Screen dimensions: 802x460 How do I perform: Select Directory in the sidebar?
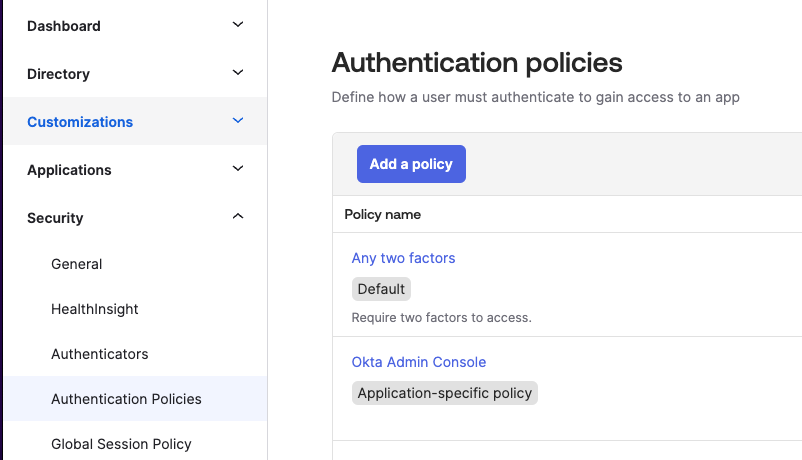click(x=58, y=74)
